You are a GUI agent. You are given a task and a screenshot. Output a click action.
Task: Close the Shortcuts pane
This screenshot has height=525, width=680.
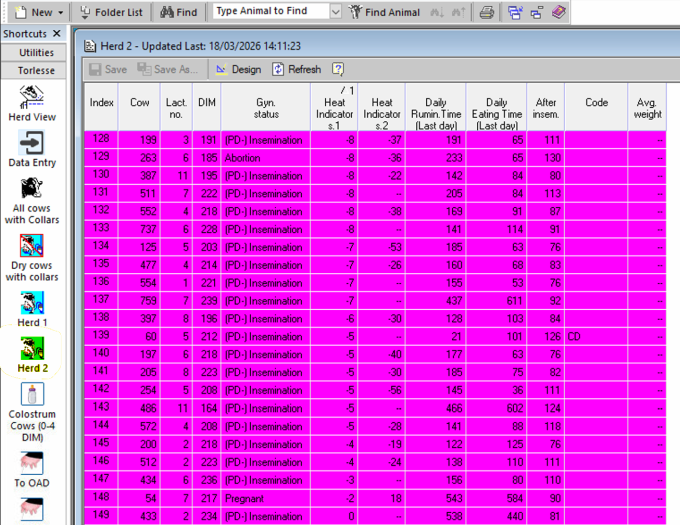coord(56,33)
